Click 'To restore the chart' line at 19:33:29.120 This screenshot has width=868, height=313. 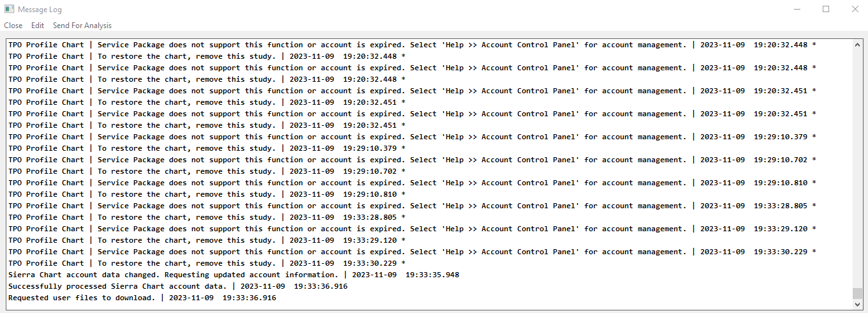pos(206,240)
